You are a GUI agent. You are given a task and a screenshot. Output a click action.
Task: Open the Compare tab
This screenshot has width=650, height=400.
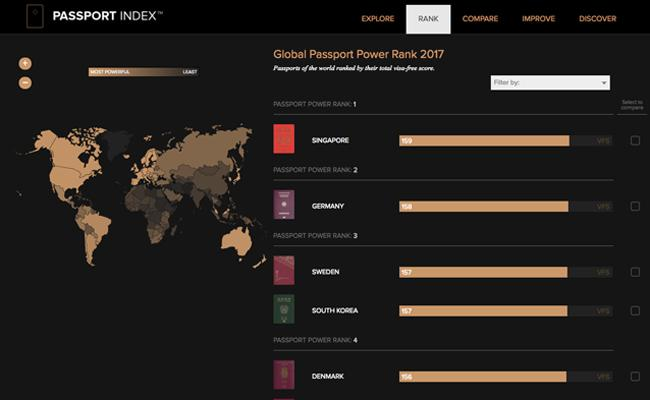point(480,18)
